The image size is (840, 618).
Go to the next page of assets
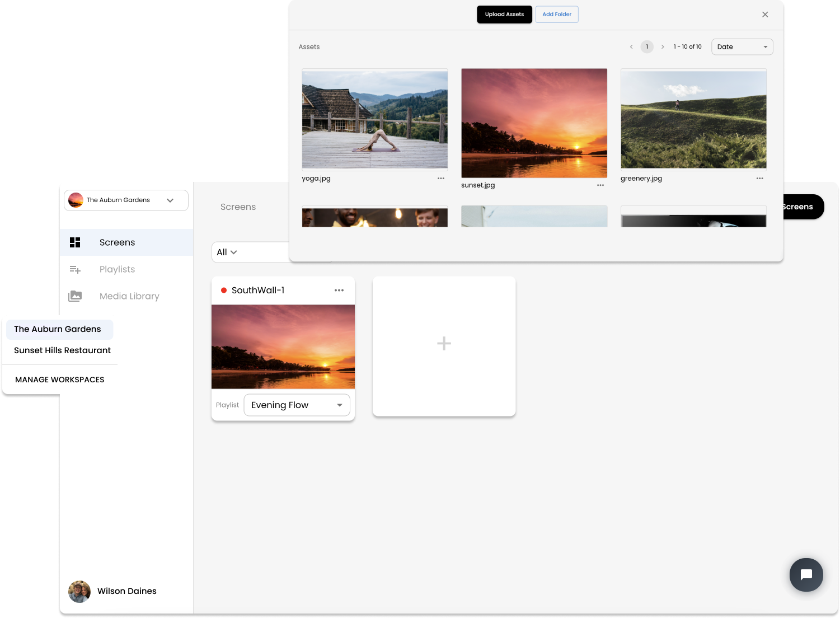click(x=663, y=47)
